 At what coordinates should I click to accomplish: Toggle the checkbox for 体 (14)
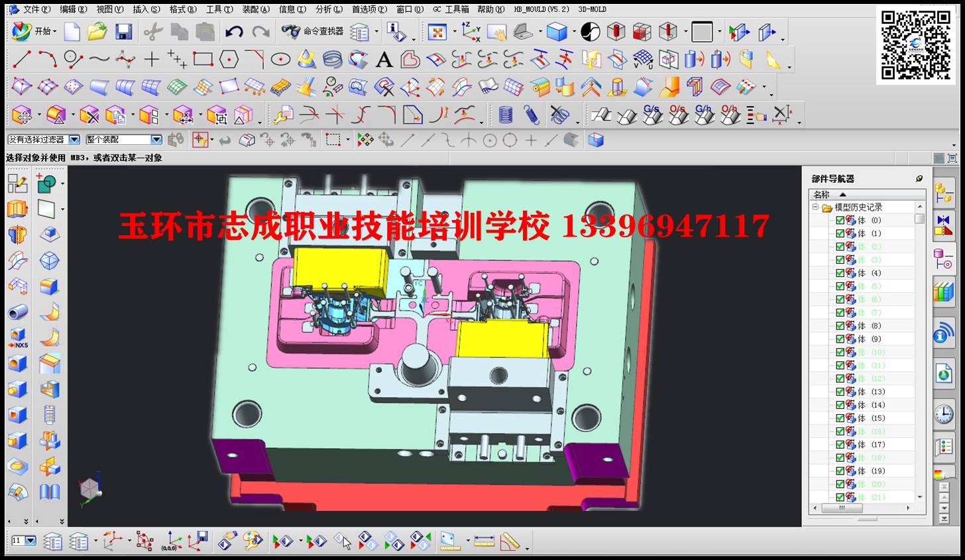[x=840, y=405]
